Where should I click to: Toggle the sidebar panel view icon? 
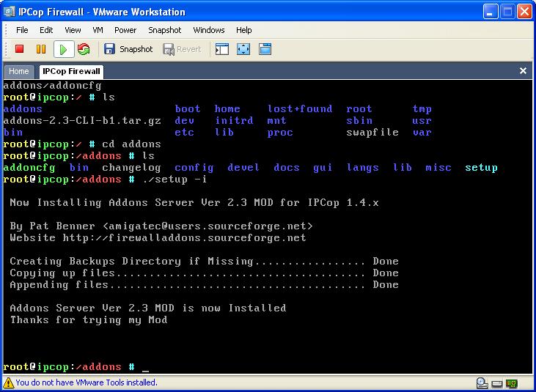click(222, 49)
